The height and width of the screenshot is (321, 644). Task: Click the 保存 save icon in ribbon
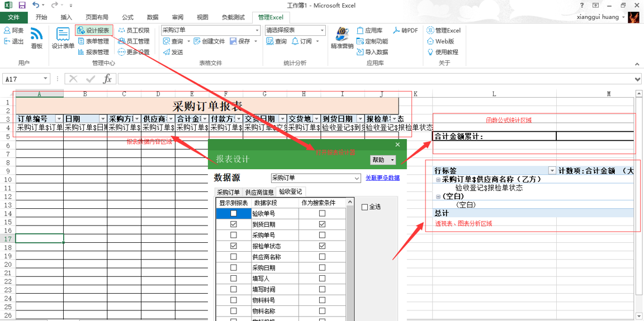233,41
